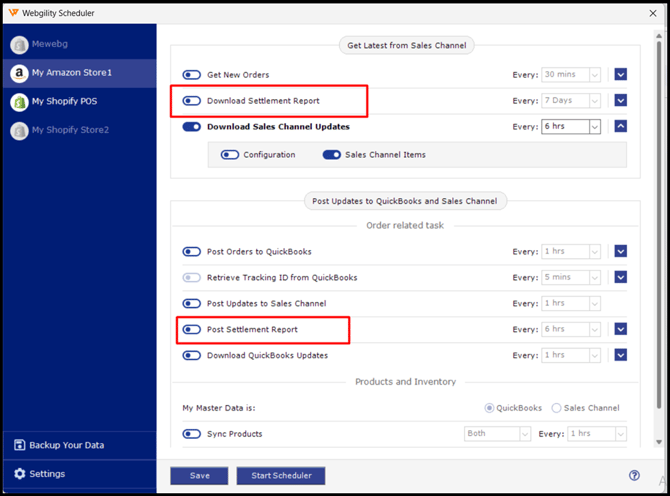The width and height of the screenshot is (670, 496).
Task: Click the help question mark icon
Action: point(634,476)
